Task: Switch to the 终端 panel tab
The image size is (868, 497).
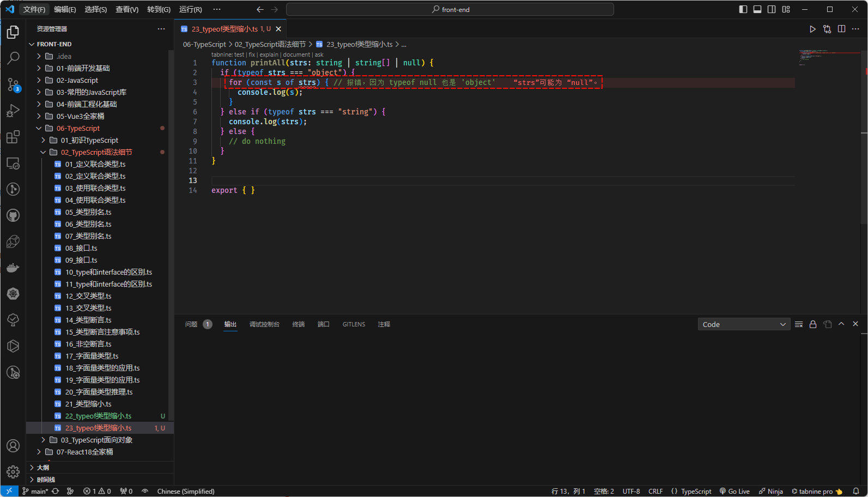Action: coord(299,324)
